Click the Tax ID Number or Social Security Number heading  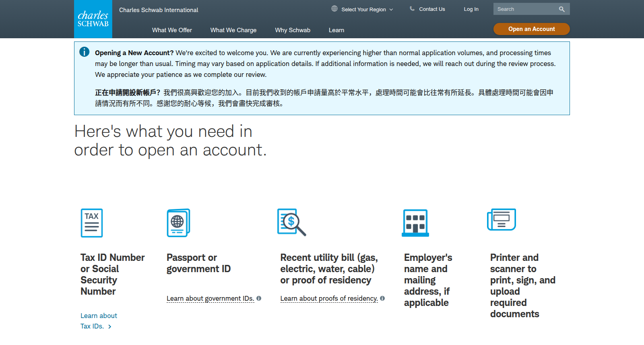tap(113, 274)
